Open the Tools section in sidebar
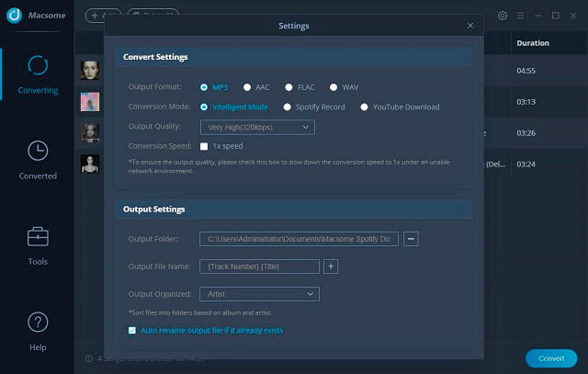The height and width of the screenshot is (374, 588). click(38, 245)
